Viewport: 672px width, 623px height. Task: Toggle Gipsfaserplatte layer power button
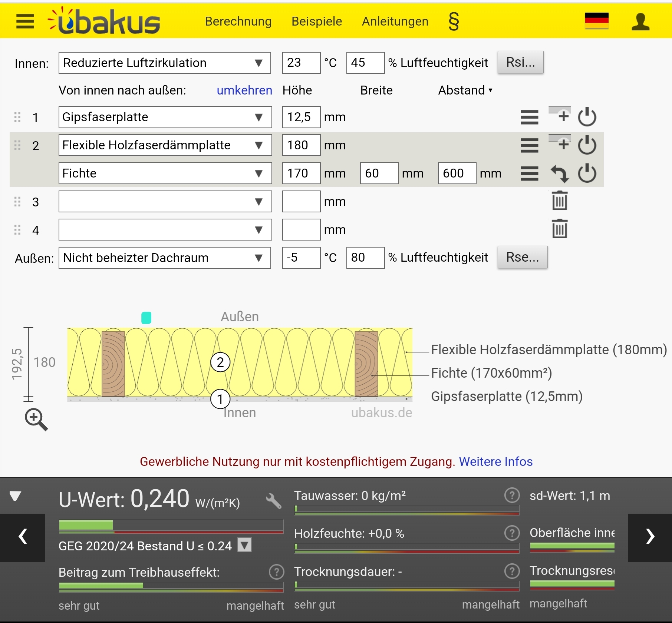pyautogui.click(x=587, y=117)
